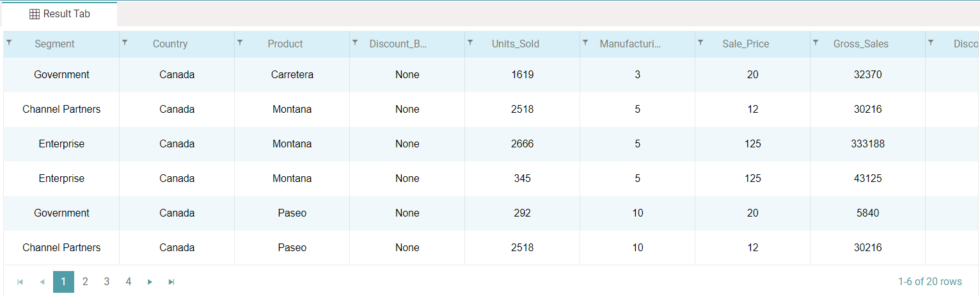Jump to the last page arrow
This screenshot has height=296, width=980.
(x=171, y=282)
